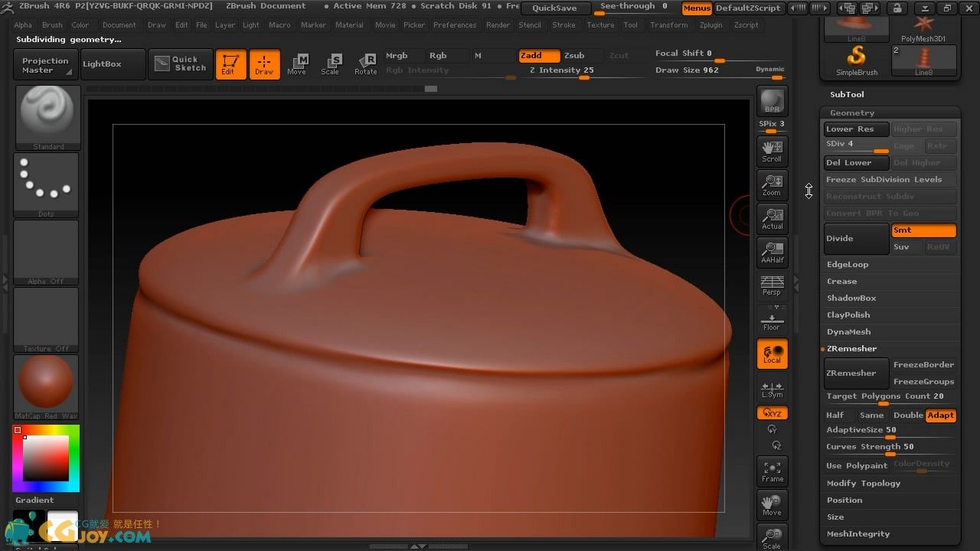Select the Rotate transform mode
The image size is (980, 551).
point(365,64)
